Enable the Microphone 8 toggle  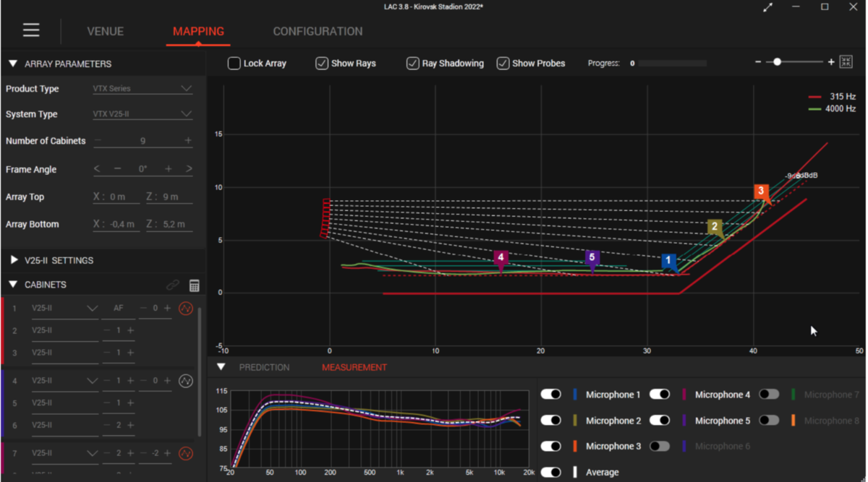coord(769,421)
